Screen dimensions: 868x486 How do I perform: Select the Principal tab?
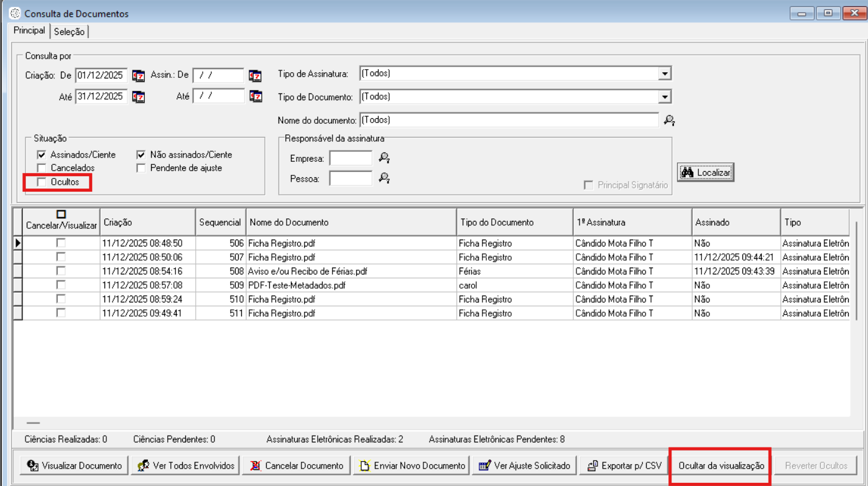[29, 30]
